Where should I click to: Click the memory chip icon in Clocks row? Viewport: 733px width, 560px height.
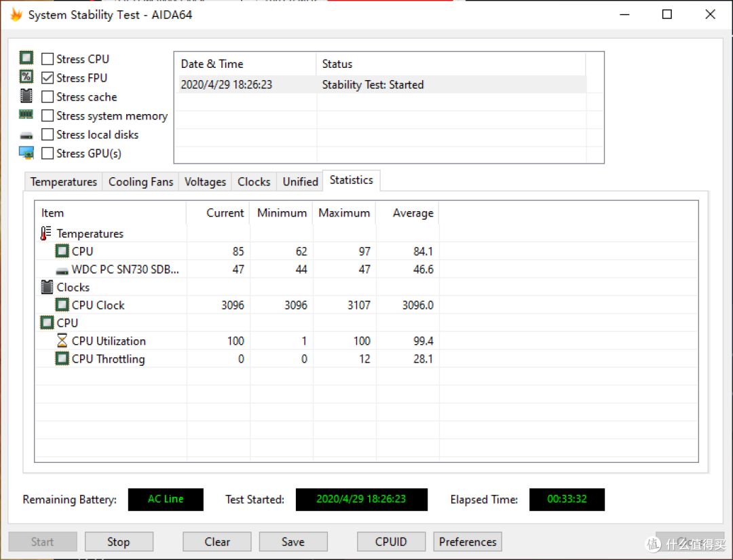[48, 287]
